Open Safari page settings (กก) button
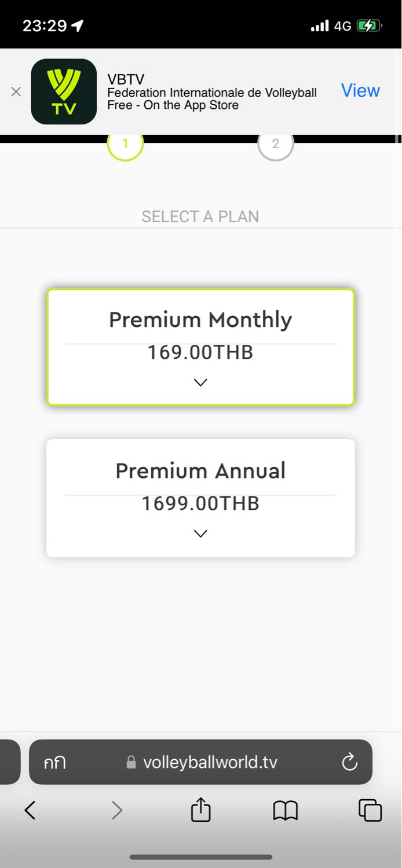 [55, 763]
